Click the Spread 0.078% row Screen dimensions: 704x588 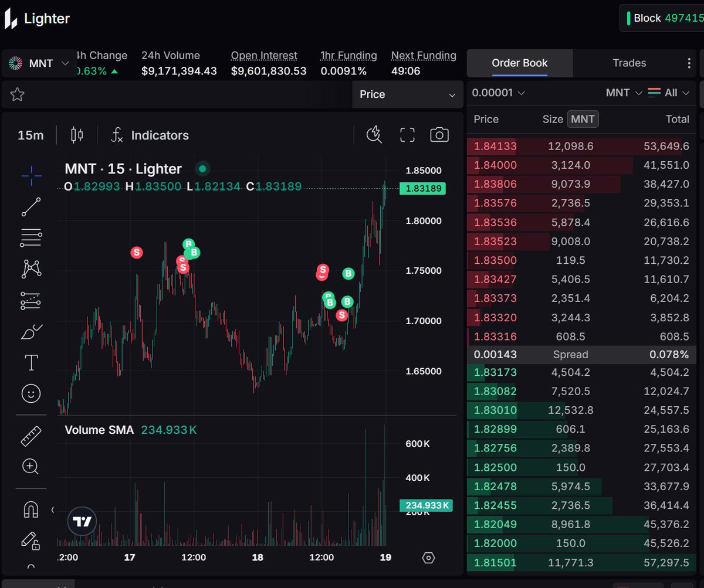[x=583, y=355]
